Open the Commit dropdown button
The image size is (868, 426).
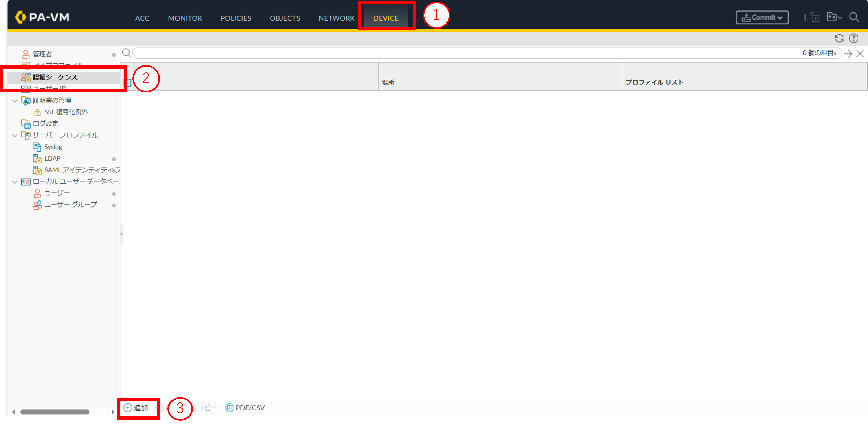[x=762, y=18]
